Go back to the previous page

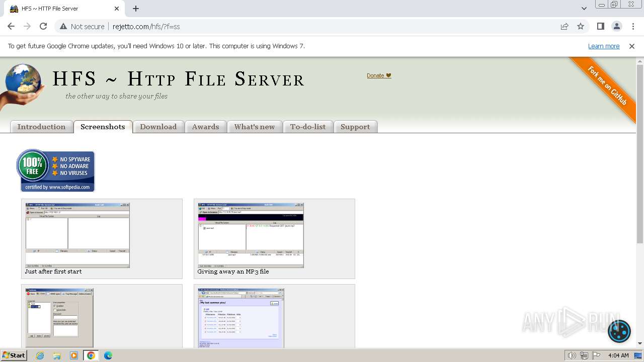tap(11, 26)
